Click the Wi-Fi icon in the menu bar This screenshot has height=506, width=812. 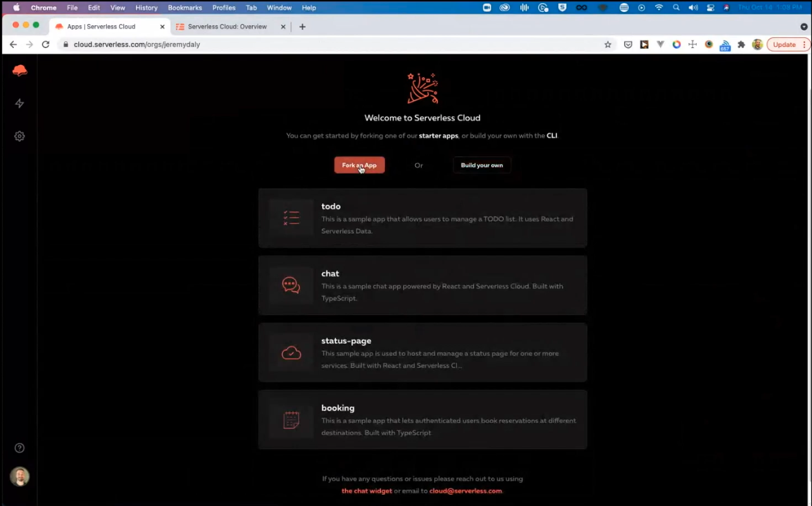tap(659, 8)
